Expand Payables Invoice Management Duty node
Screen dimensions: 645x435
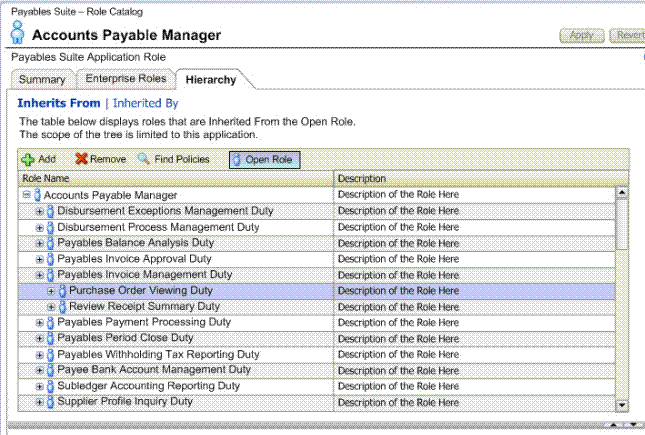point(39,275)
